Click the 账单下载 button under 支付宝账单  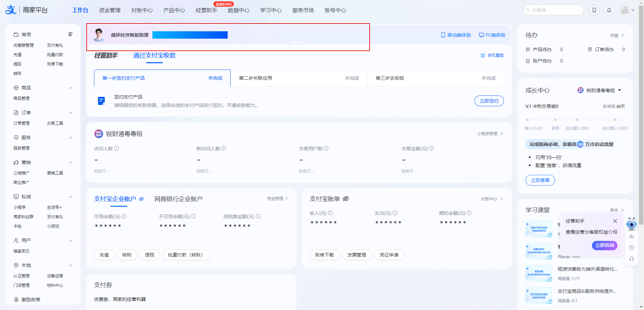tap(324, 255)
